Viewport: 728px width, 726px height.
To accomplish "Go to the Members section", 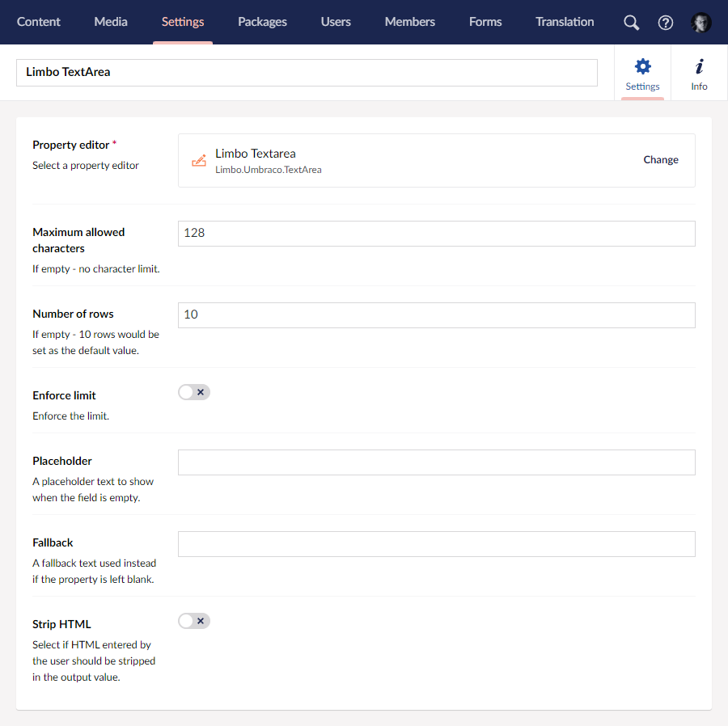I will coord(410,22).
